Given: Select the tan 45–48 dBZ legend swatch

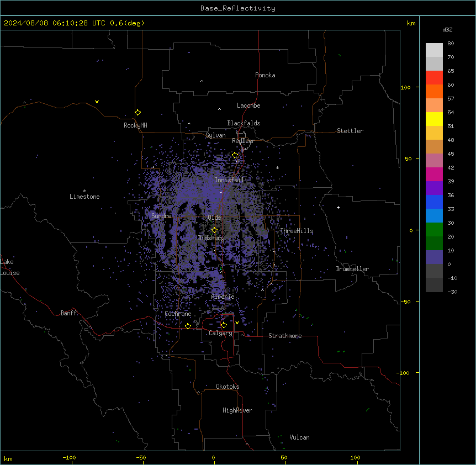Looking at the screenshot, I should click(x=434, y=146).
